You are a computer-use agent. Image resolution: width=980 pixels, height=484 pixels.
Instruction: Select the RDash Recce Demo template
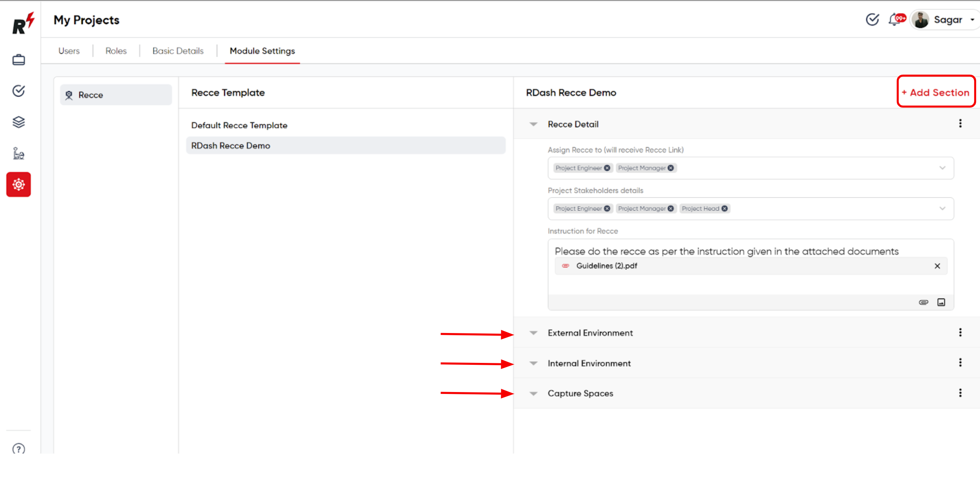tap(345, 146)
